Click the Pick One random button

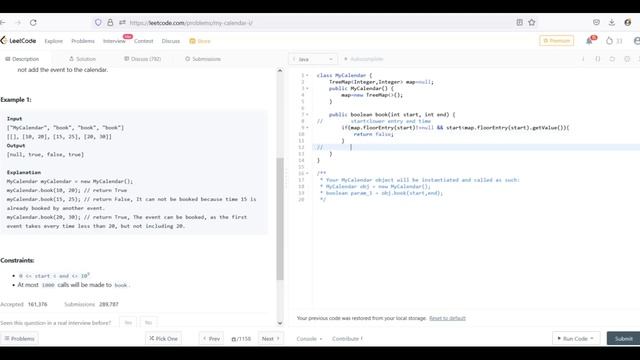163,339
